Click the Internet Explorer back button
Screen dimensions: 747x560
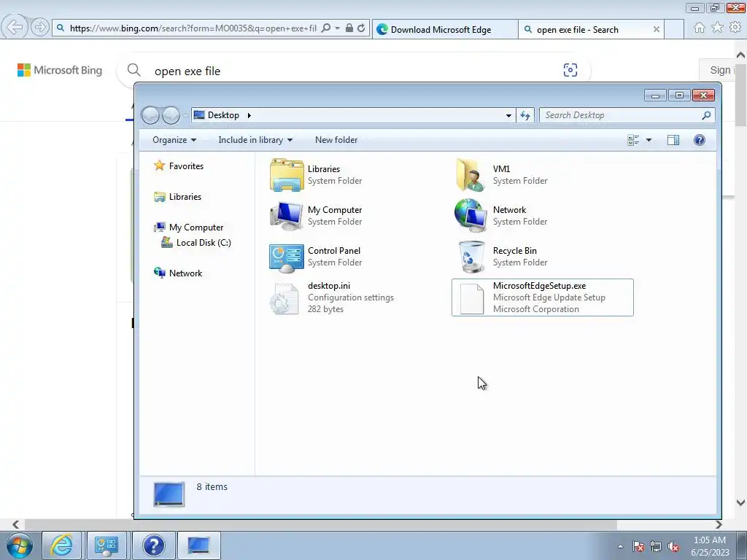click(x=14, y=27)
